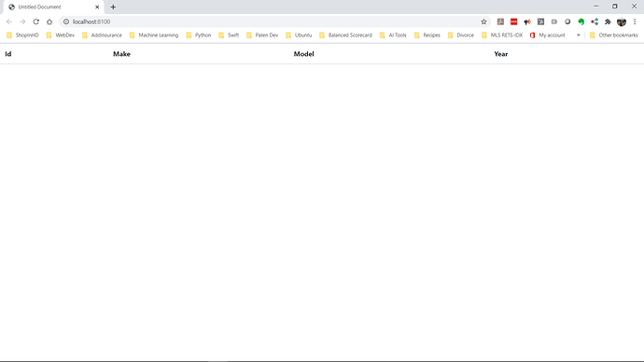Open the MLS RETS-IDX bookmark folder
Viewport: 644px width, 362px height.
pyautogui.click(x=502, y=35)
